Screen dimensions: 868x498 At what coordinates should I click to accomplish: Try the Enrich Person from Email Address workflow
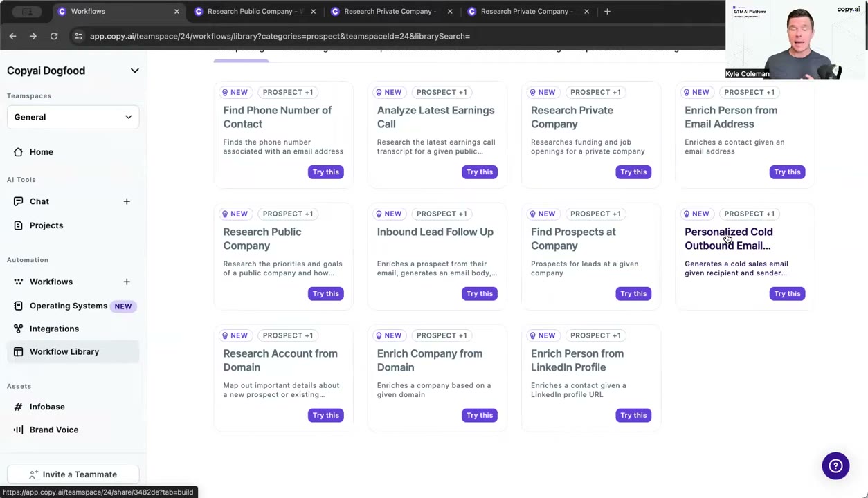[x=787, y=172]
